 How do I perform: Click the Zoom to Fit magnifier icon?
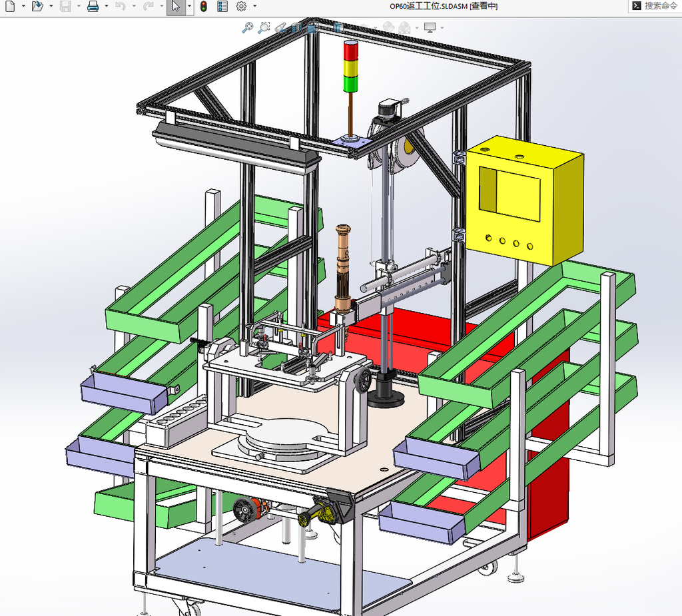coord(247,27)
